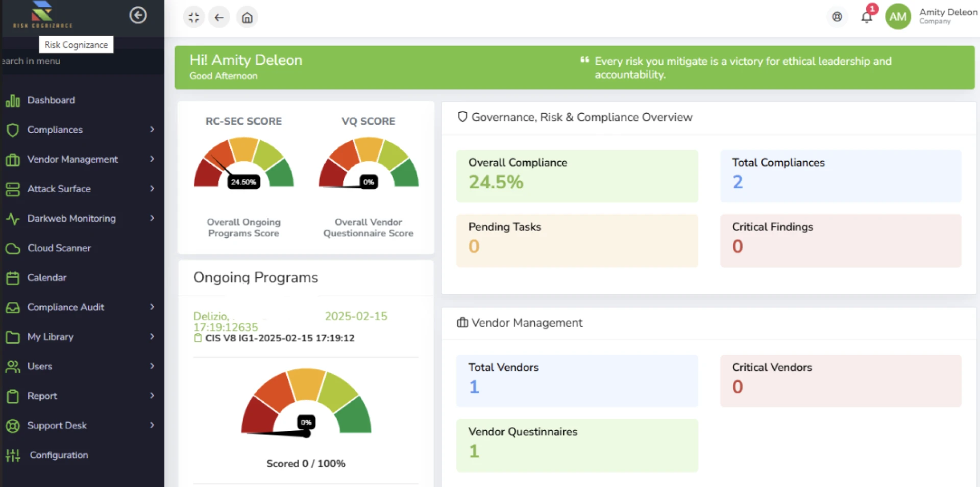980x487 pixels.
Task: Open the Dashboard menu item
Action: tap(51, 100)
